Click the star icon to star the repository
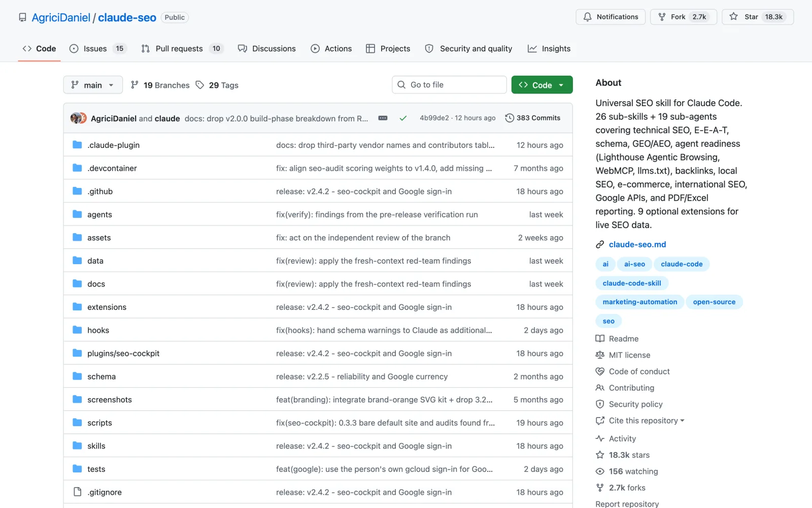Viewport: 812px width, 508px height. 733,17
